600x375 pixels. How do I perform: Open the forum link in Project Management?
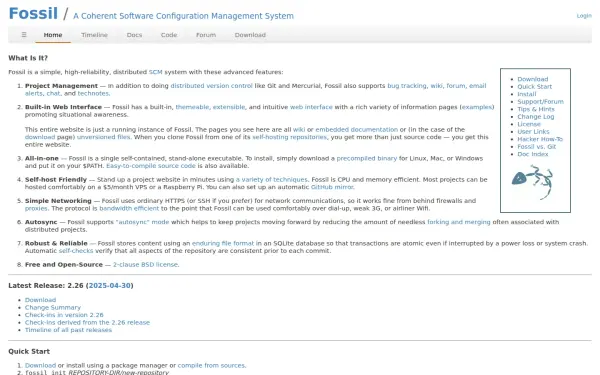point(456,86)
